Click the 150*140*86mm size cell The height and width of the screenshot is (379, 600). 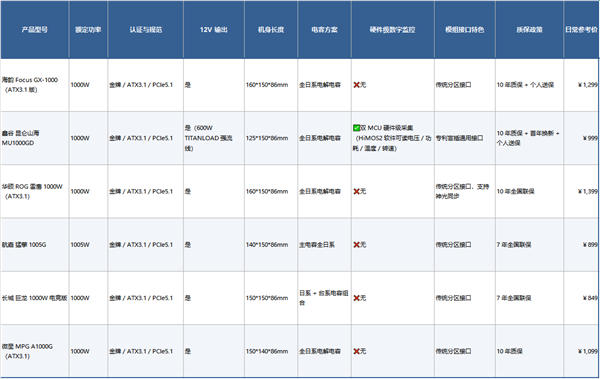pyautogui.click(x=271, y=351)
